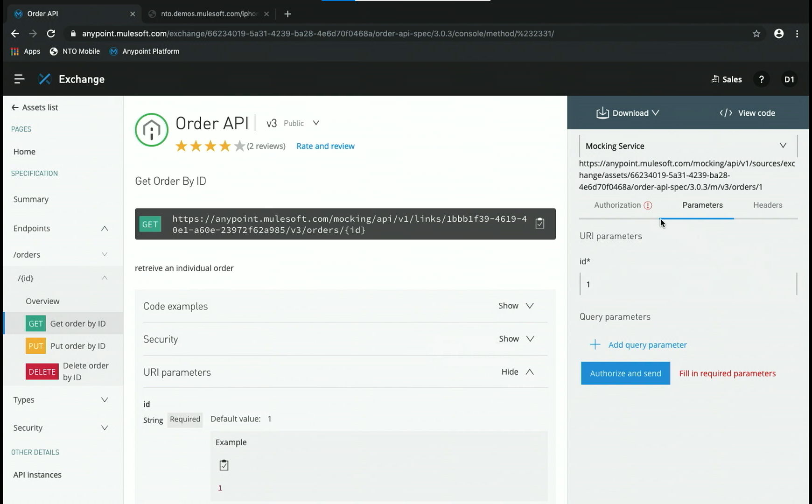Image resolution: width=812 pixels, height=504 pixels.
Task: Open the Chrome profile icon
Action: coord(779,34)
